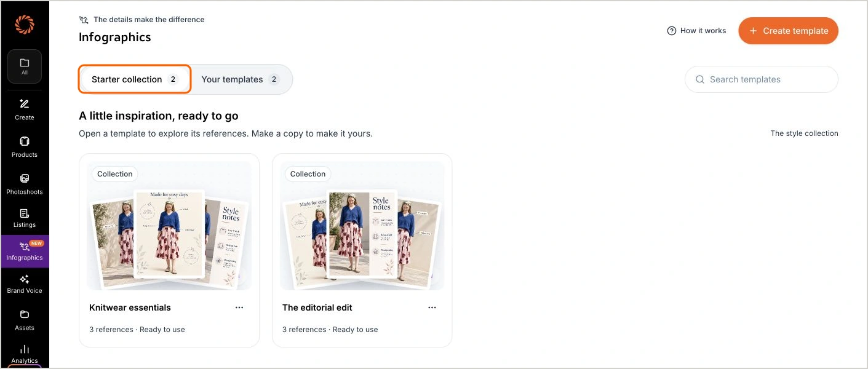868x369 pixels.
Task: Click the question mark How it works icon
Action: point(672,31)
